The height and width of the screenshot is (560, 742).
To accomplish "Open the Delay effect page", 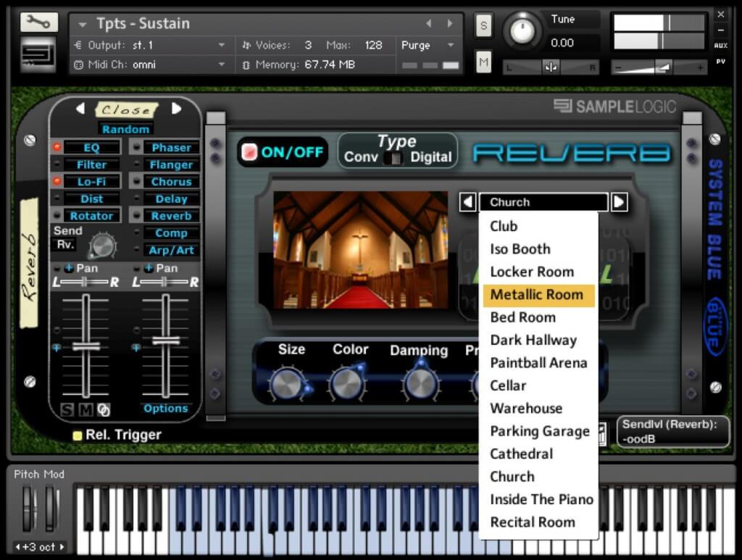I will 171,198.
